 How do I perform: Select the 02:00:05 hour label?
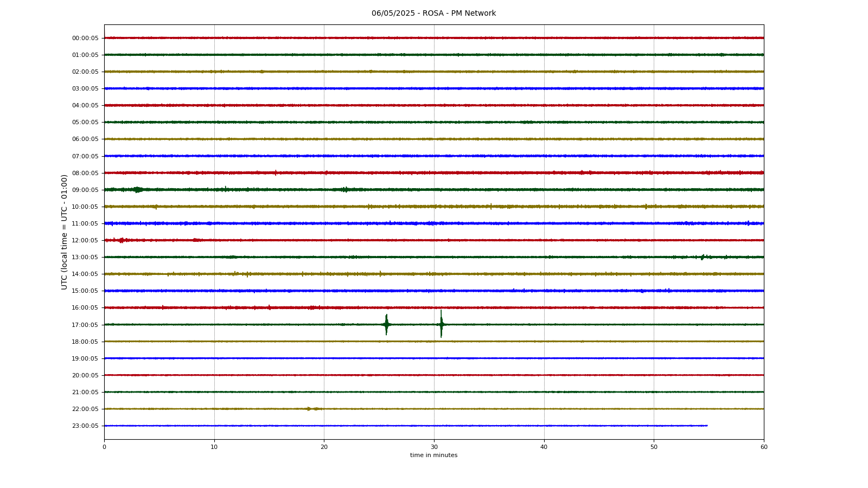[x=85, y=72]
